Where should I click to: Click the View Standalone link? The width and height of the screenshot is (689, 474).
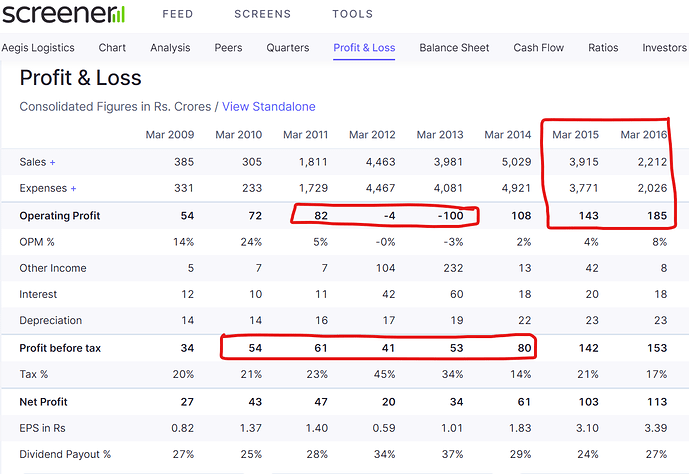coord(268,107)
